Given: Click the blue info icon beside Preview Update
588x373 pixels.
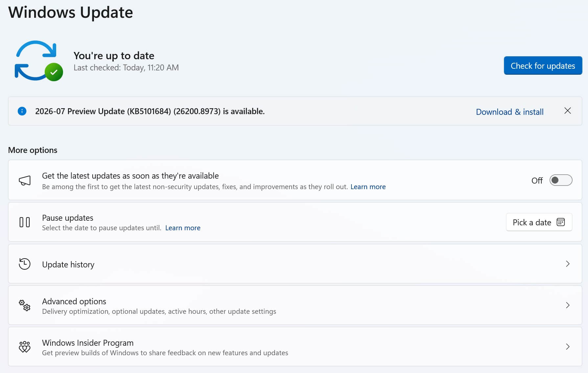Looking at the screenshot, I should pos(22,111).
